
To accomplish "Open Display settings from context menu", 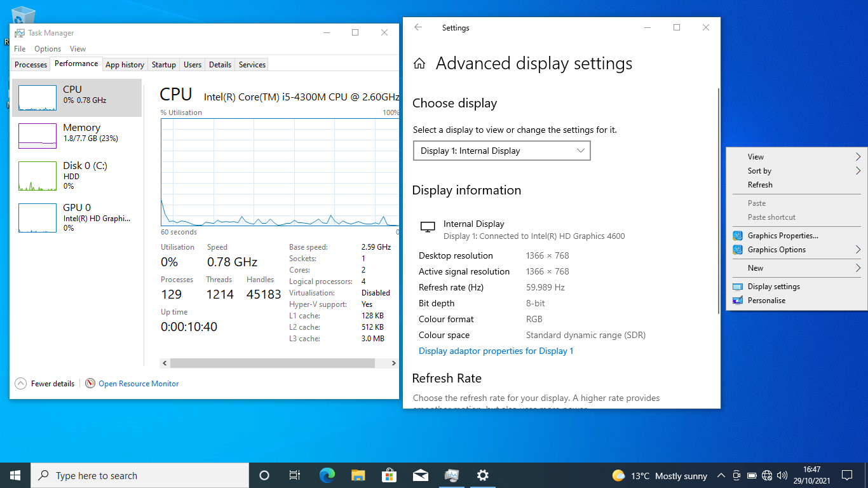I will 797,287.
